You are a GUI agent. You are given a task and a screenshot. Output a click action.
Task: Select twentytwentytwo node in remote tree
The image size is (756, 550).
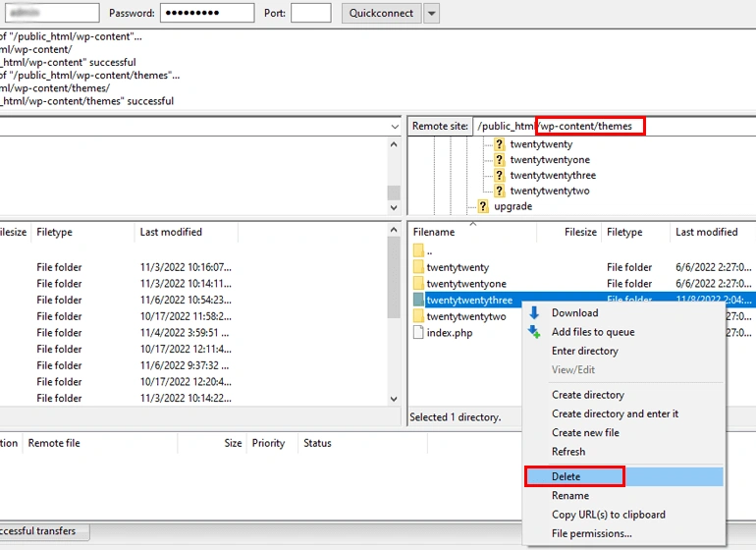(x=550, y=191)
